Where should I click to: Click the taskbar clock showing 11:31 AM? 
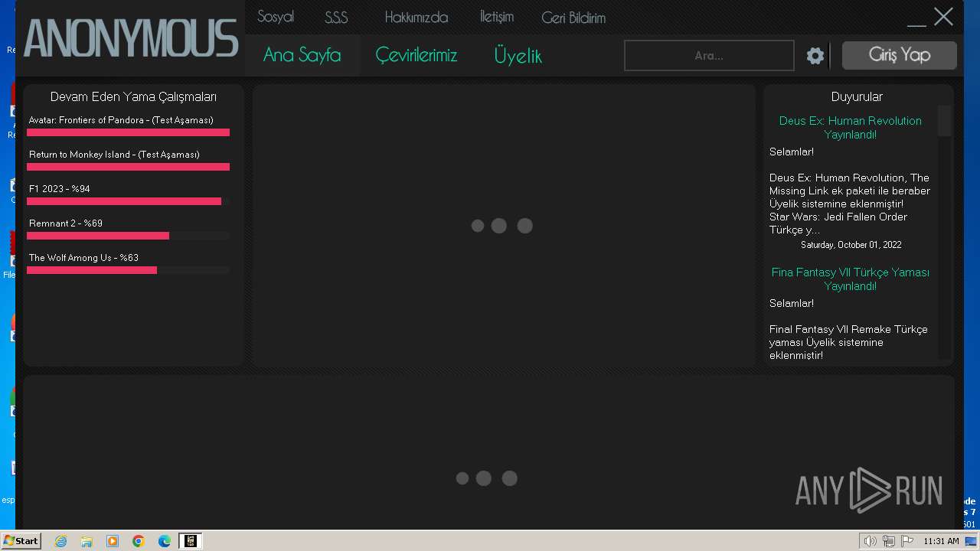point(941,541)
